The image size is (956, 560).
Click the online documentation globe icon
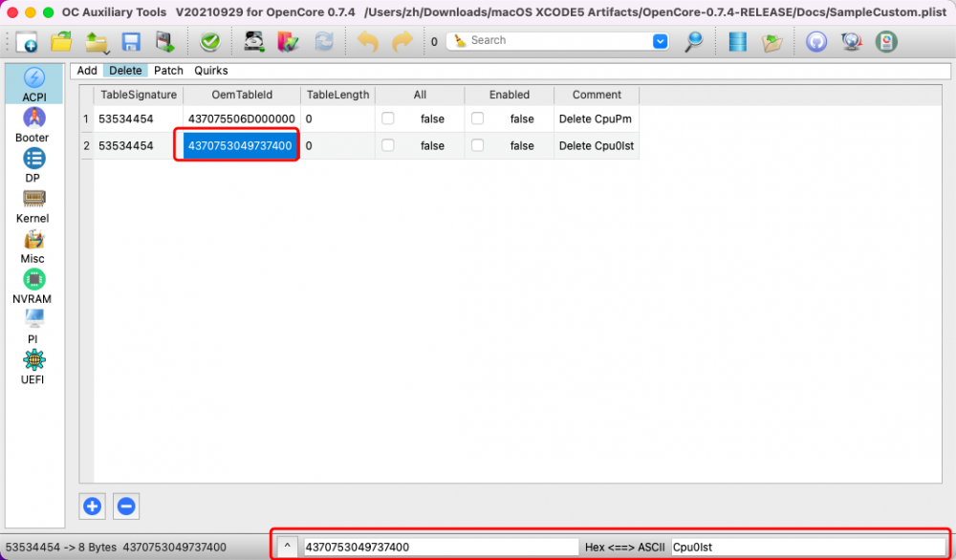click(851, 41)
